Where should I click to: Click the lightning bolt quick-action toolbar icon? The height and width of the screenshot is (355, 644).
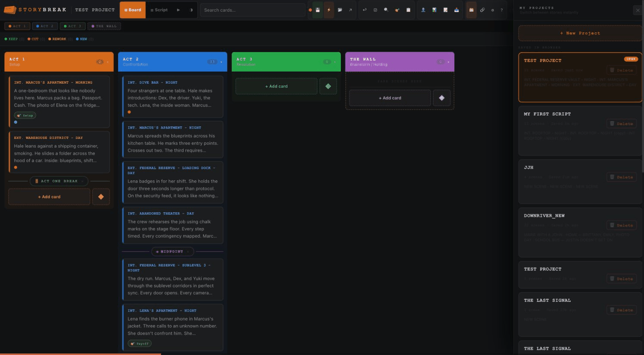click(x=329, y=9)
